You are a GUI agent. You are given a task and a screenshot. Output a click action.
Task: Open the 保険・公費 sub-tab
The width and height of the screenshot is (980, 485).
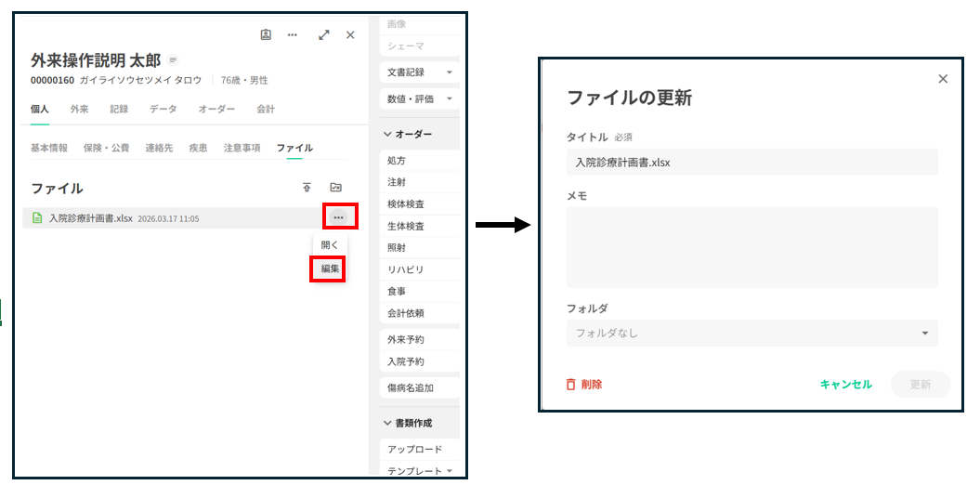[x=106, y=148]
